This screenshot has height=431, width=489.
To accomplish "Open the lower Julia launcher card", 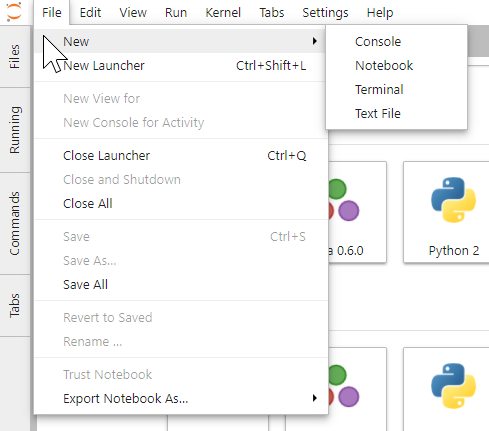I will 357,389.
